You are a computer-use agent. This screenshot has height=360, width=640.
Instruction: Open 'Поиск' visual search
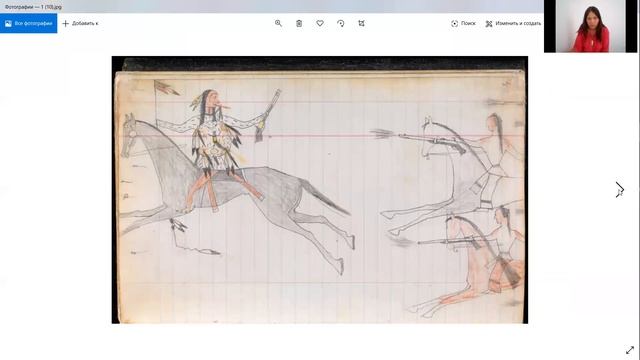click(463, 23)
